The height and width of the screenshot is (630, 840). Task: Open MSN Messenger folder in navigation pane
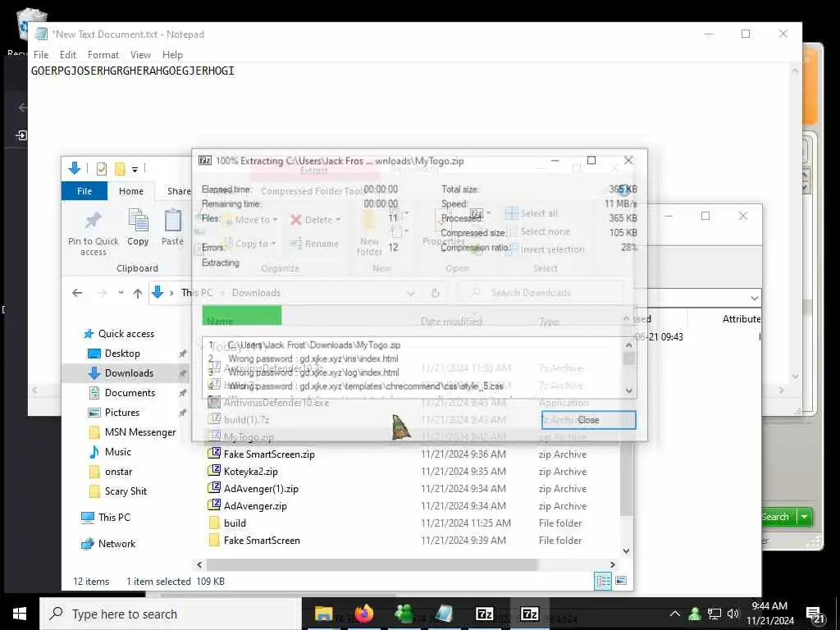click(139, 432)
